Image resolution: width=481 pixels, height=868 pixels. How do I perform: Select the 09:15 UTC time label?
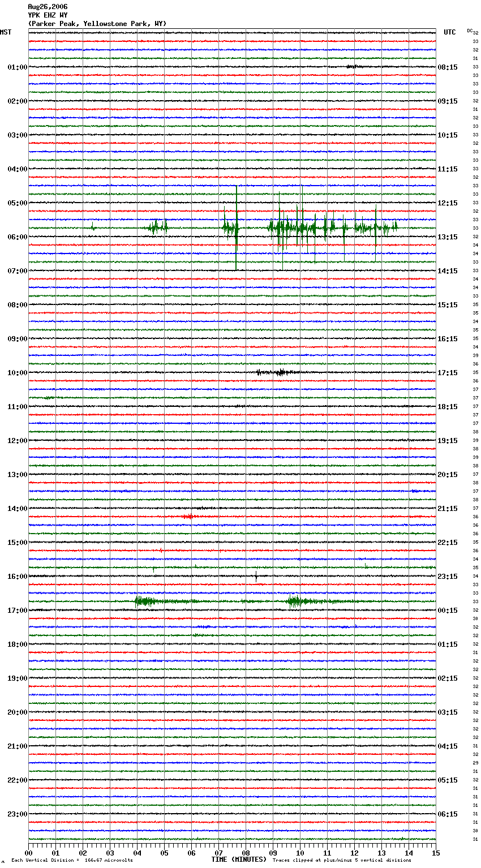tap(448, 101)
